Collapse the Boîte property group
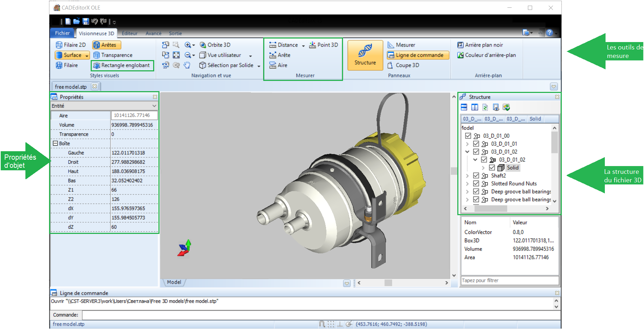 55,143
